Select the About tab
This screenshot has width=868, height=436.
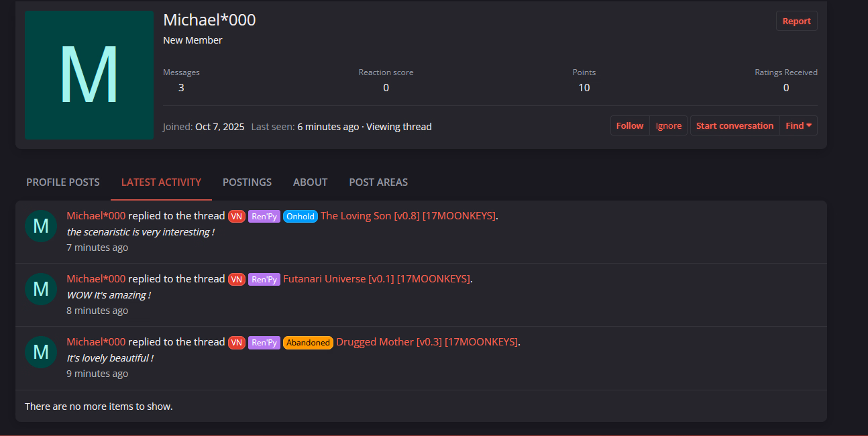click(310, 182)
